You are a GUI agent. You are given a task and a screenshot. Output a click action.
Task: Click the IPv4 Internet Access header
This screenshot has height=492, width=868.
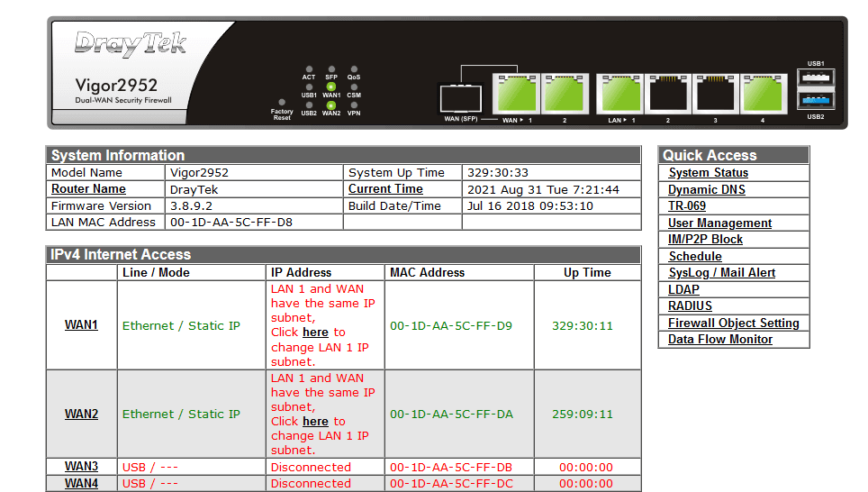(343, 254)
